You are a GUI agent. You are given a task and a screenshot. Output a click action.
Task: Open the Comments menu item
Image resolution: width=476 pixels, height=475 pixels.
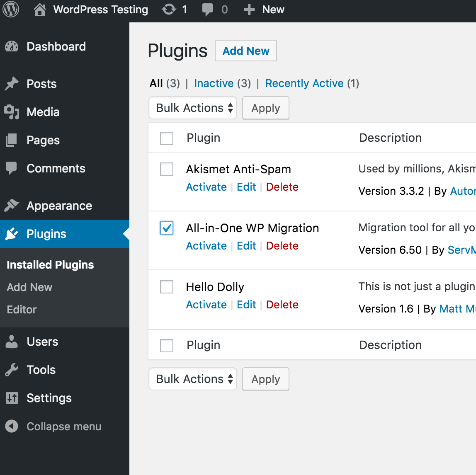click(65, 168)
